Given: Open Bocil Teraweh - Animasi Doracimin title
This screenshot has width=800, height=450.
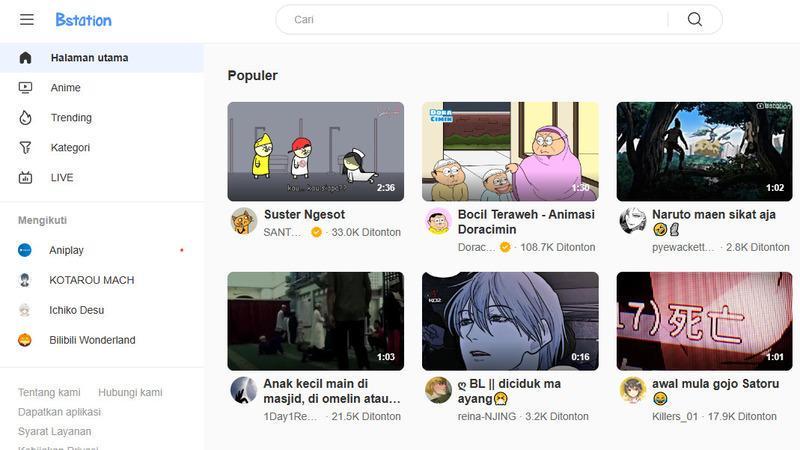Looking at the screenshot, I should click(x=526, y=222).
